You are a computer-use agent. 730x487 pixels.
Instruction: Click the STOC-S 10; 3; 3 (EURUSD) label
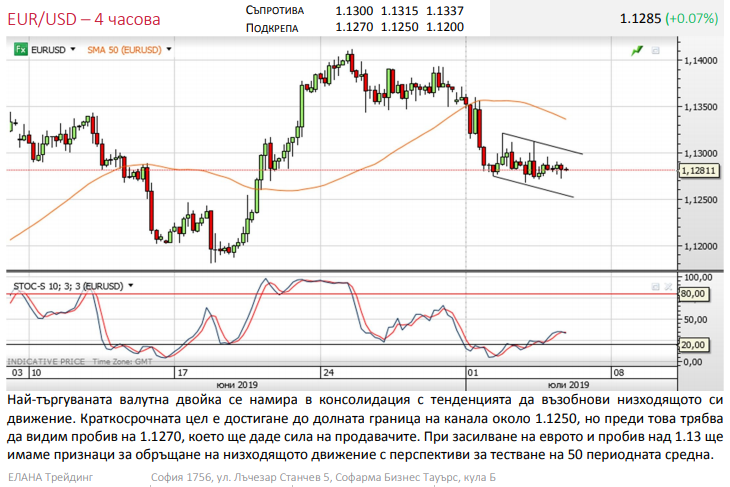click(68, 286)
